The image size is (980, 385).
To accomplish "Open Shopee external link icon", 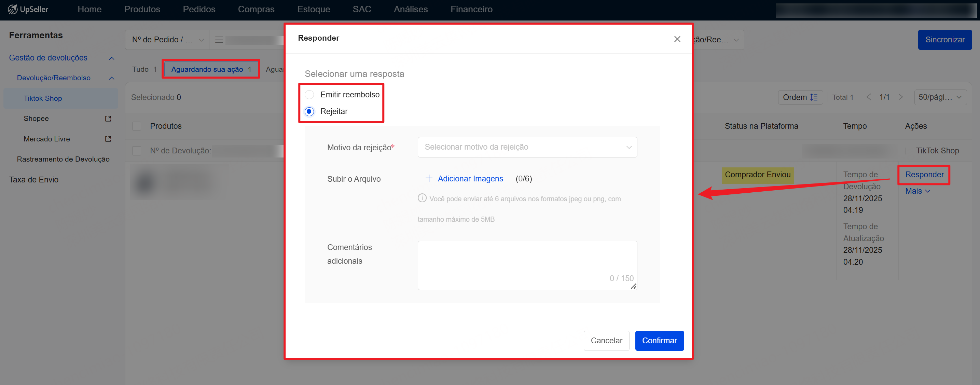I will pos(108,119).
